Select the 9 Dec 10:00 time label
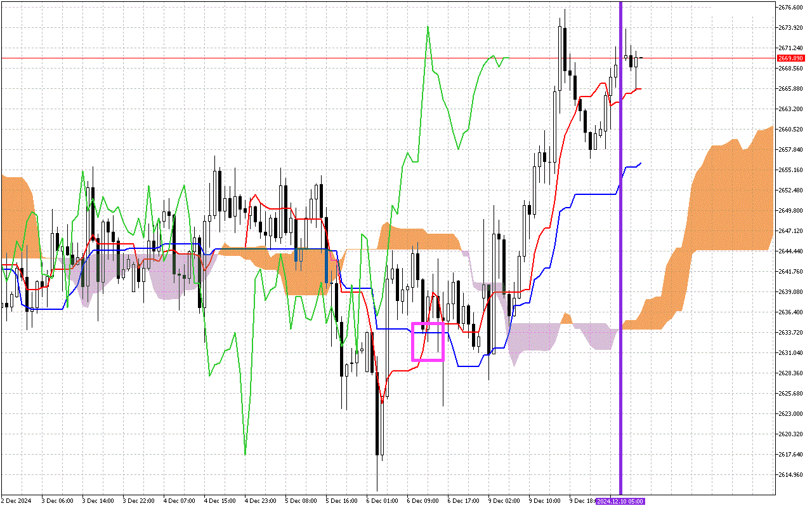Screen dimensions: 812x508 tap(544, 501)
